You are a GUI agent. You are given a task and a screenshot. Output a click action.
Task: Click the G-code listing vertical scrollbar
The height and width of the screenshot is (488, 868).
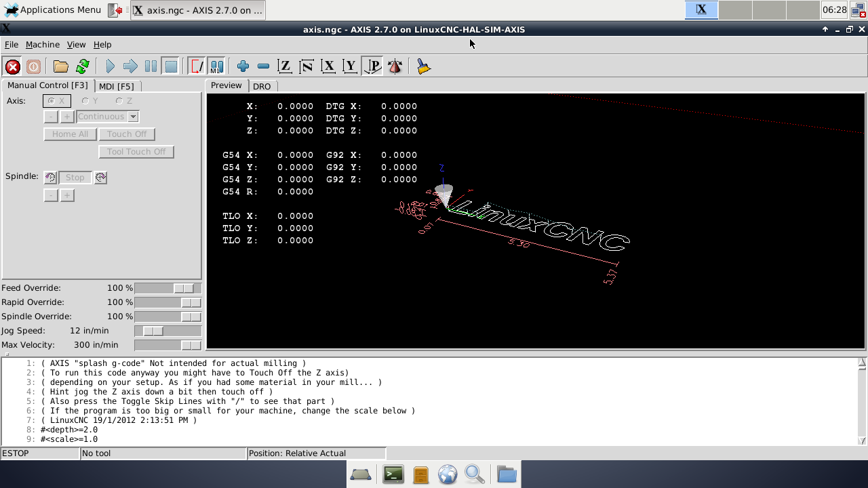862,401
